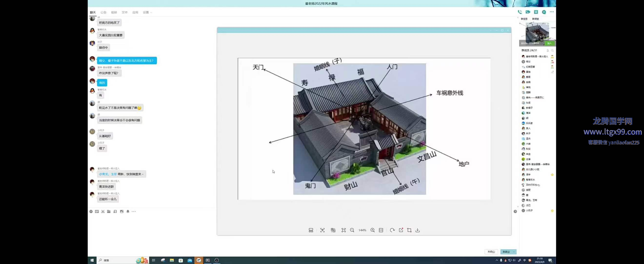Screen dimensions: 644x264
Task: Open the 文件 tab
Action: (x=124, y=12)
